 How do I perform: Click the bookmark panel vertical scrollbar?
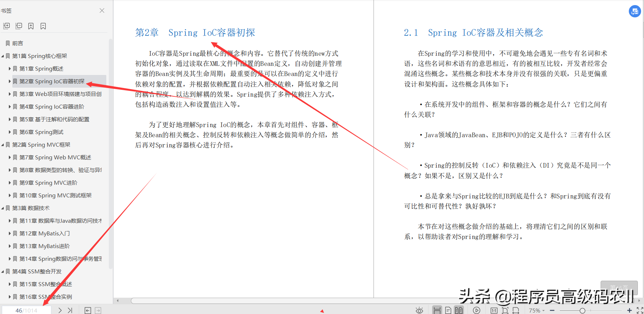click(x=111, y=154)
